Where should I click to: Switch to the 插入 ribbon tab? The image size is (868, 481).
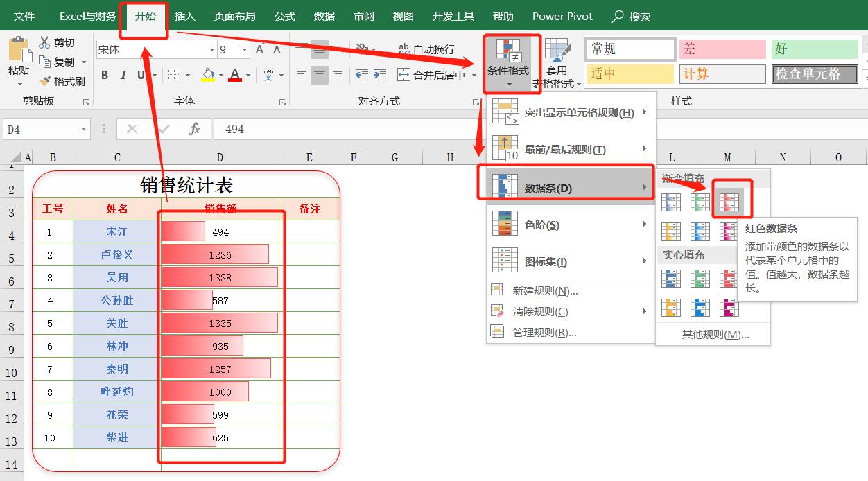(x=184, y=15)
